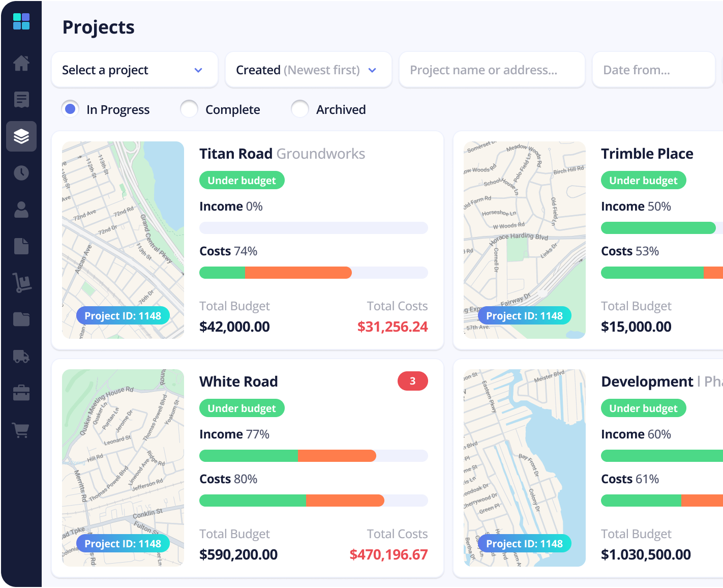Open the Home icon in sidebar
Image resolution: width=723 pixels, height=588 pixels.
pyautogui.click(x=21, y=63)
